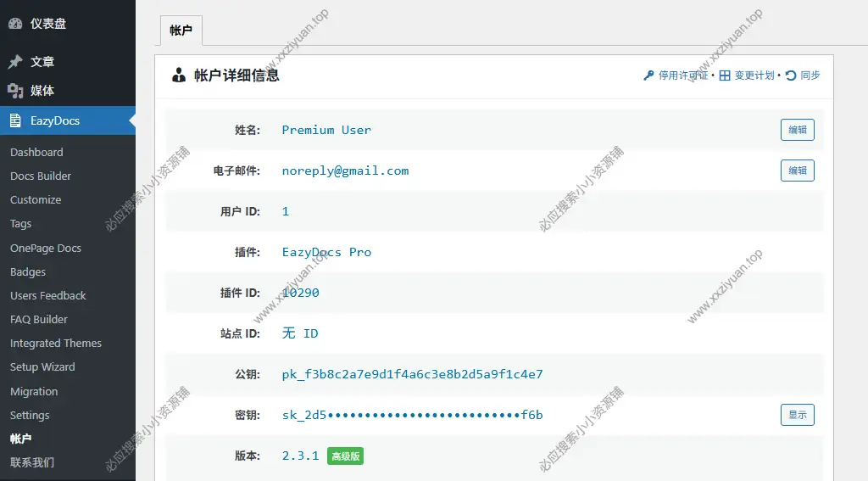Viewport: 868px width, 481px height.
Task: Open the Migration submenu item
Action: tap(34, 391)
